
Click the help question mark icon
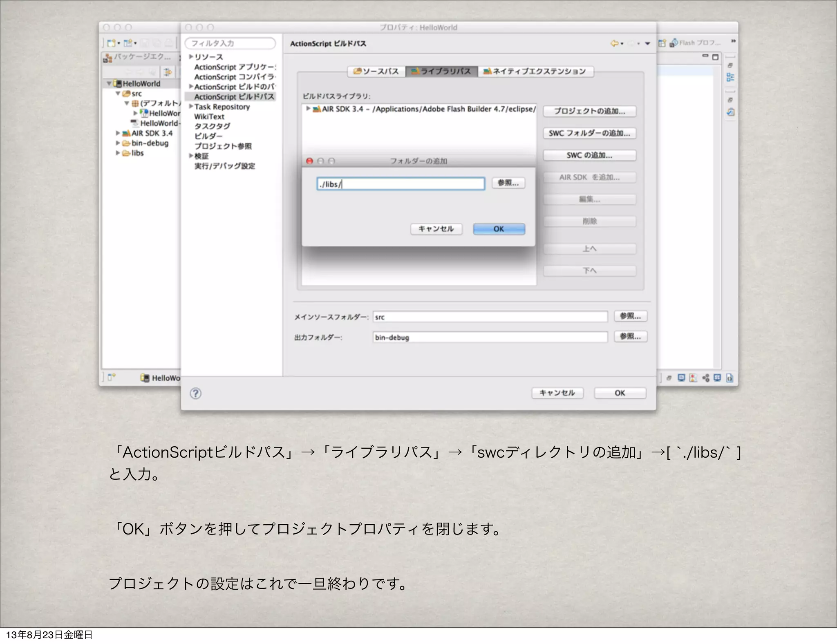click(196, 393)
